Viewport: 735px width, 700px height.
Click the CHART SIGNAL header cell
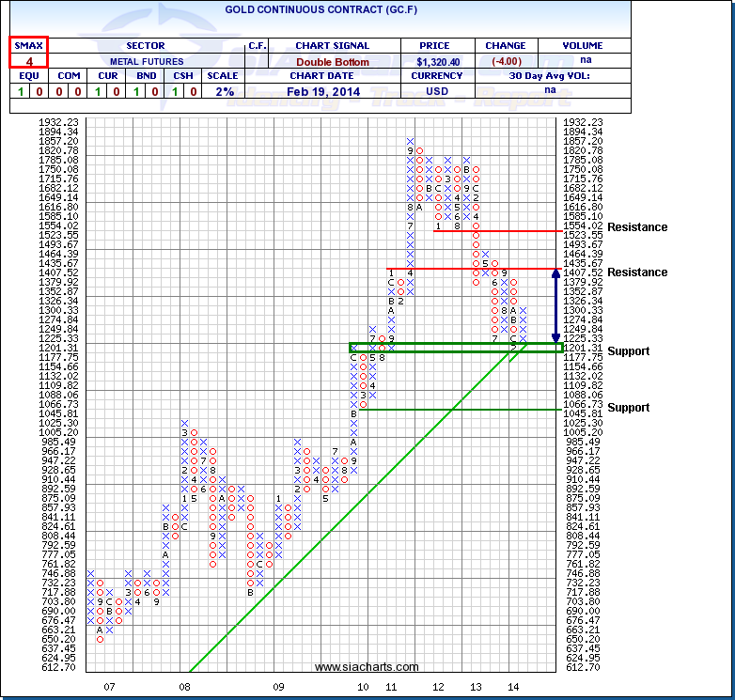[332, 45]
